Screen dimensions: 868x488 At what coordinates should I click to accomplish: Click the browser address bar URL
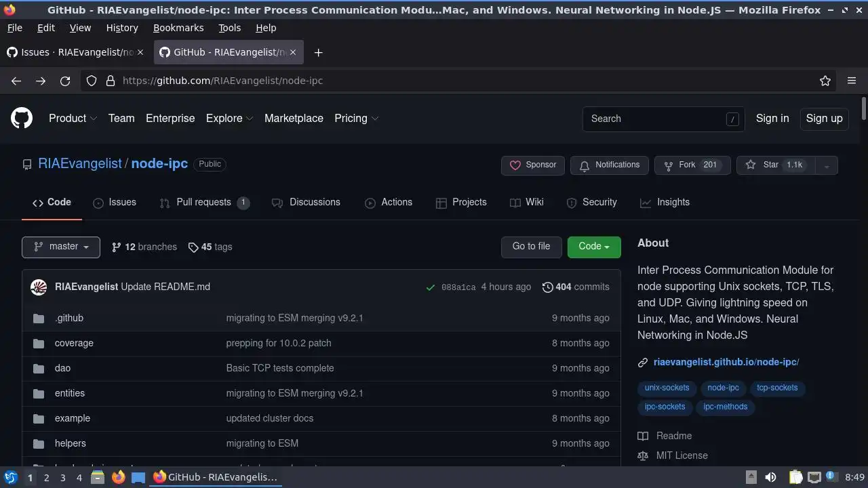pos(222,81)
